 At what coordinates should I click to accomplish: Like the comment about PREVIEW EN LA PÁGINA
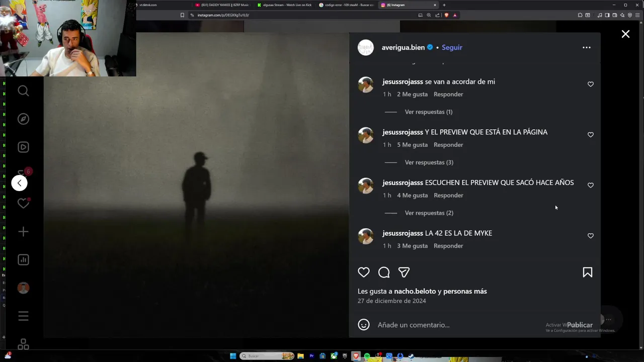click(591, 135)
